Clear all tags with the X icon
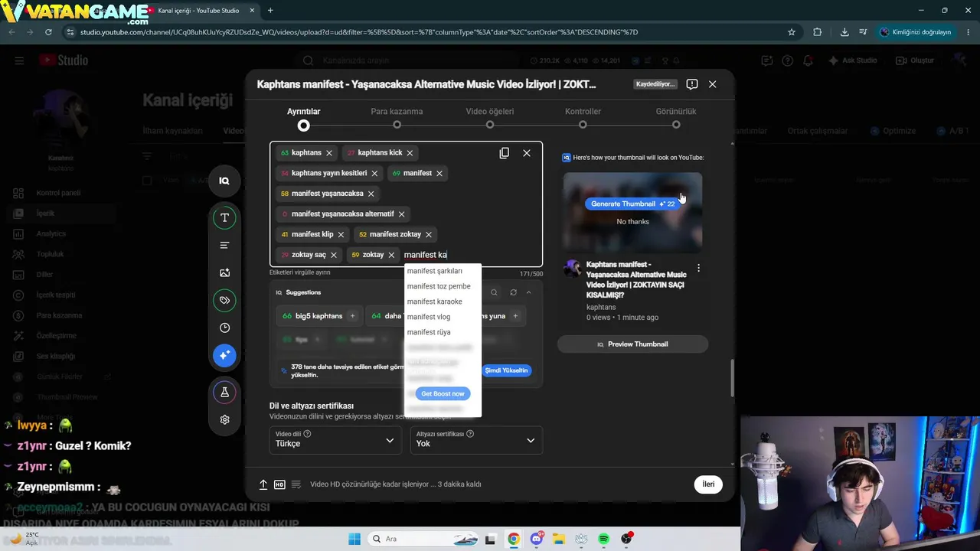980x551 pixels. pos(527,153)
